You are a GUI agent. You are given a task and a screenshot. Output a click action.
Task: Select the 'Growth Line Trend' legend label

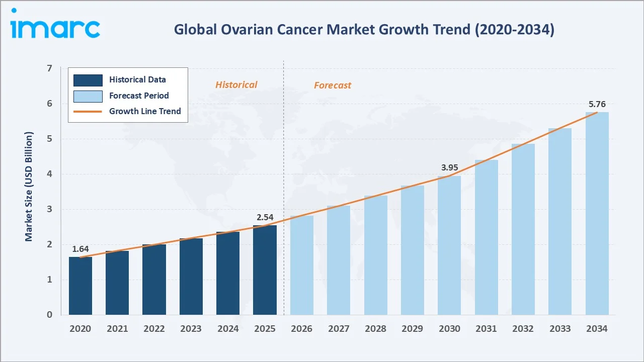145,111
